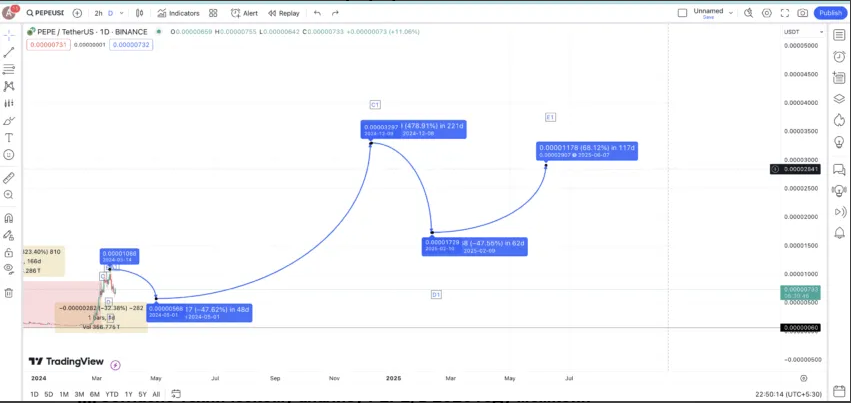Open the Indicators dialog

pos(179,13)
